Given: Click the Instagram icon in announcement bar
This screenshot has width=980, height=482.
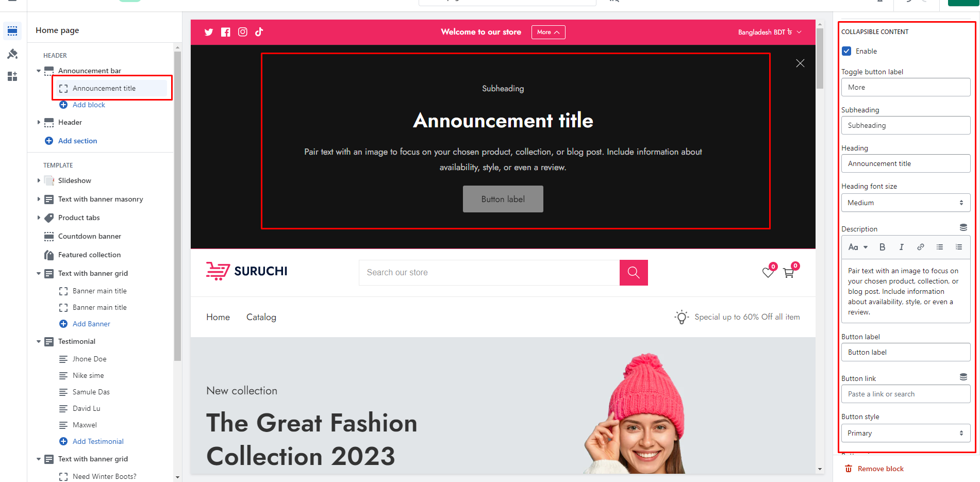Looking at the screenshot, I should click(243, 32).
